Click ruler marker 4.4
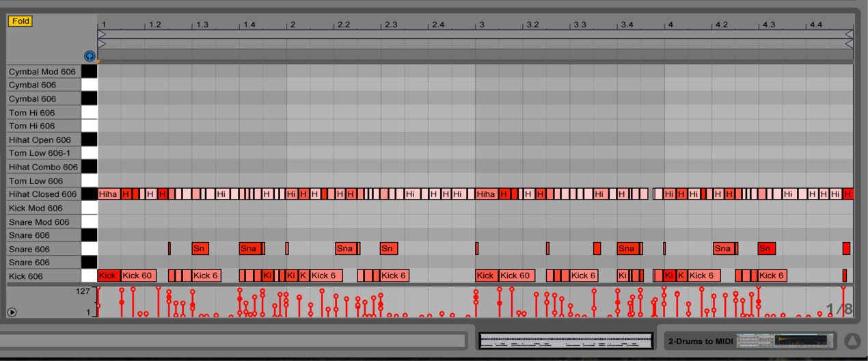This screenshot has height=361, width=868. (816, 25)
